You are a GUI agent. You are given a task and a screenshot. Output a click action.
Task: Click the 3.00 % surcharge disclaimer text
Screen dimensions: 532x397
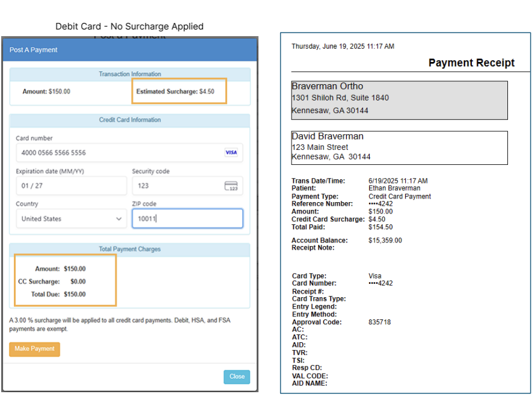pyautogui.click(x=120, y=324)
